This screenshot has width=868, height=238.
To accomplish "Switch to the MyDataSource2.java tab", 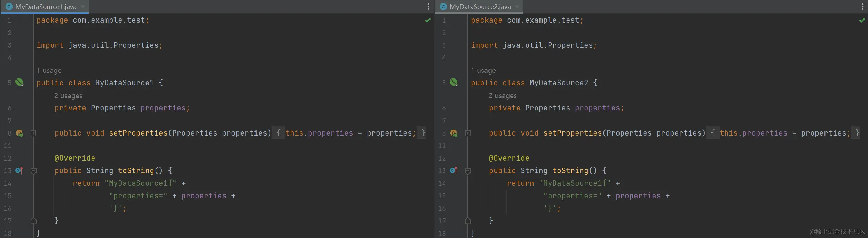I will [480, 7].
